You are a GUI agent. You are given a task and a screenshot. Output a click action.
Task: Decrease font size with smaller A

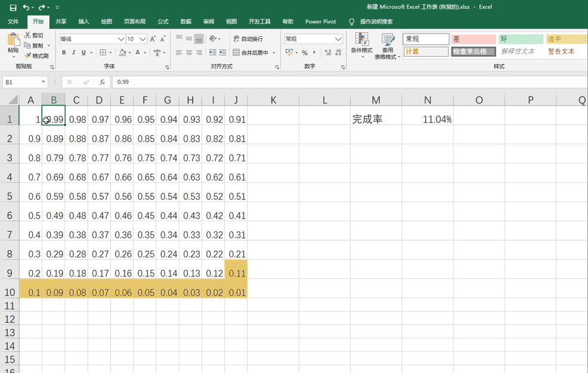coord(163,39)
